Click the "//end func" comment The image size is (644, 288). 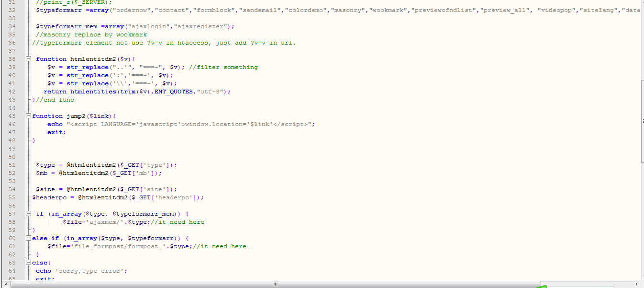pos(55,100)
